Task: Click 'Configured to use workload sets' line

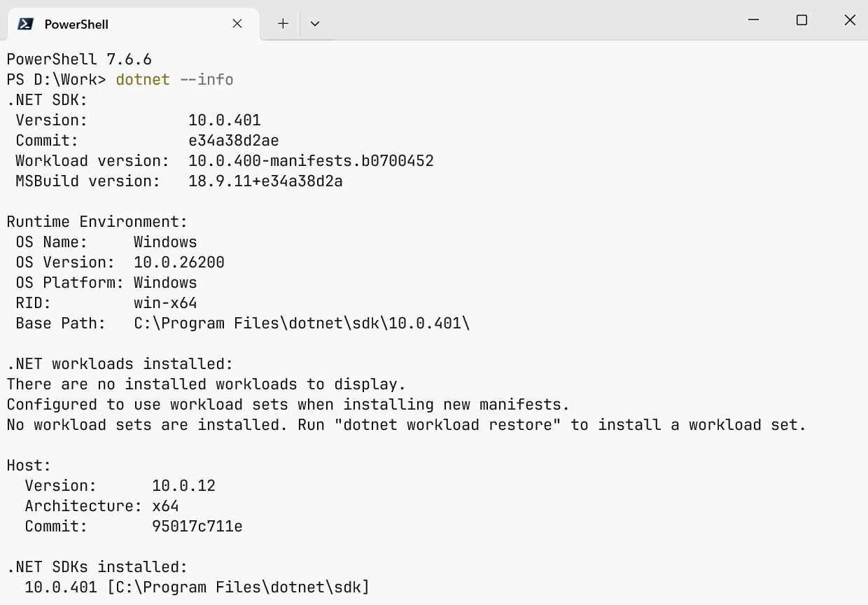Action: 288,405
